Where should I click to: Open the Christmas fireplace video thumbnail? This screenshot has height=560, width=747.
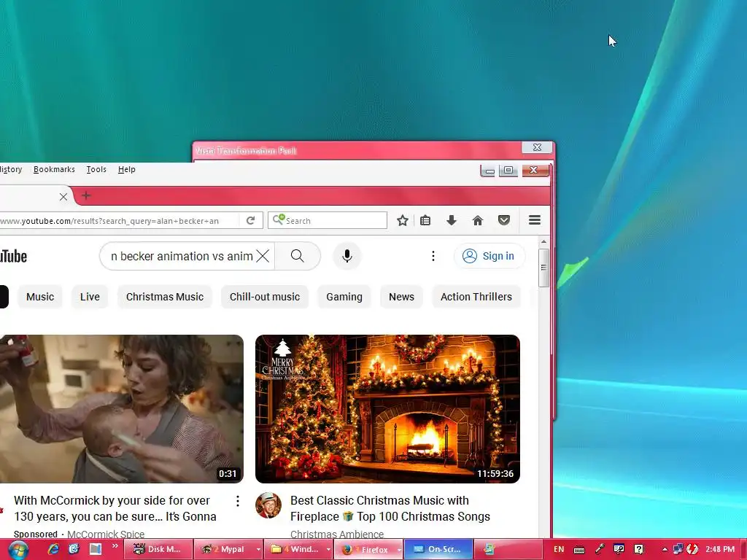[387, 409]
